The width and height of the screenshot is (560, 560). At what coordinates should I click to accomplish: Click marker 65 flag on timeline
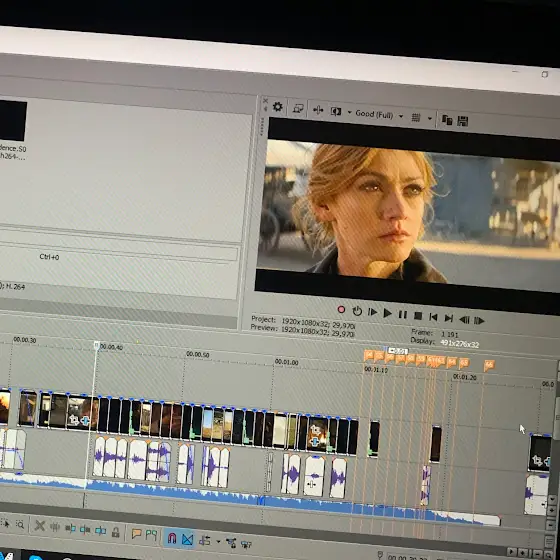point(464,363)
